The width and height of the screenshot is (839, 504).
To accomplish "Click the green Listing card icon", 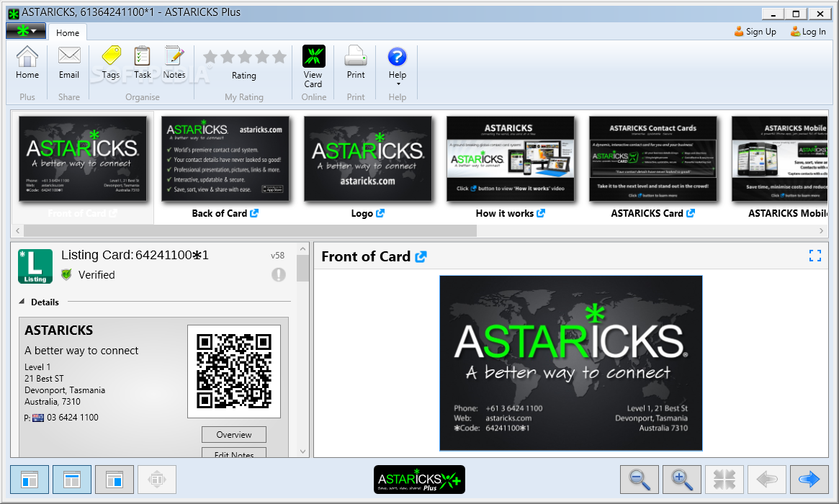I will pos(35,266).
